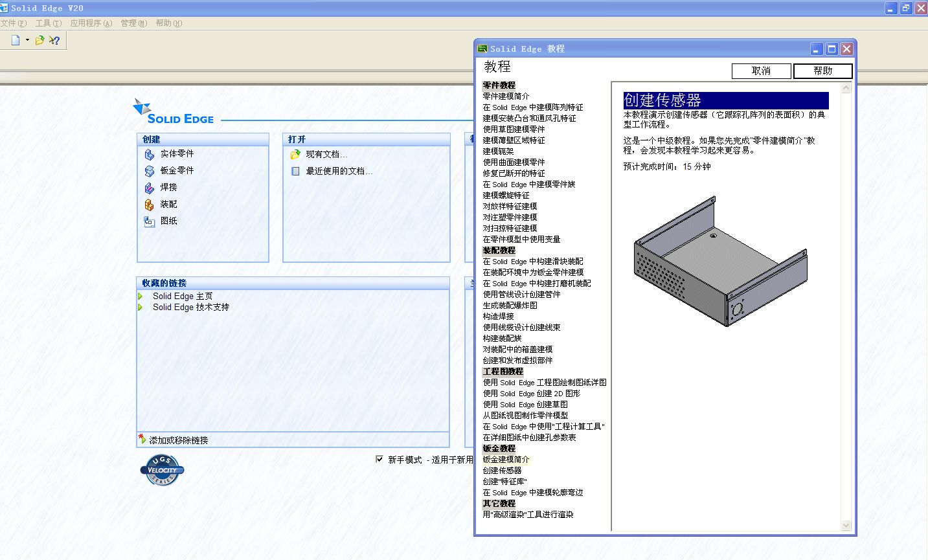Click the Open file toolbar icon

[x=40, y=40]
